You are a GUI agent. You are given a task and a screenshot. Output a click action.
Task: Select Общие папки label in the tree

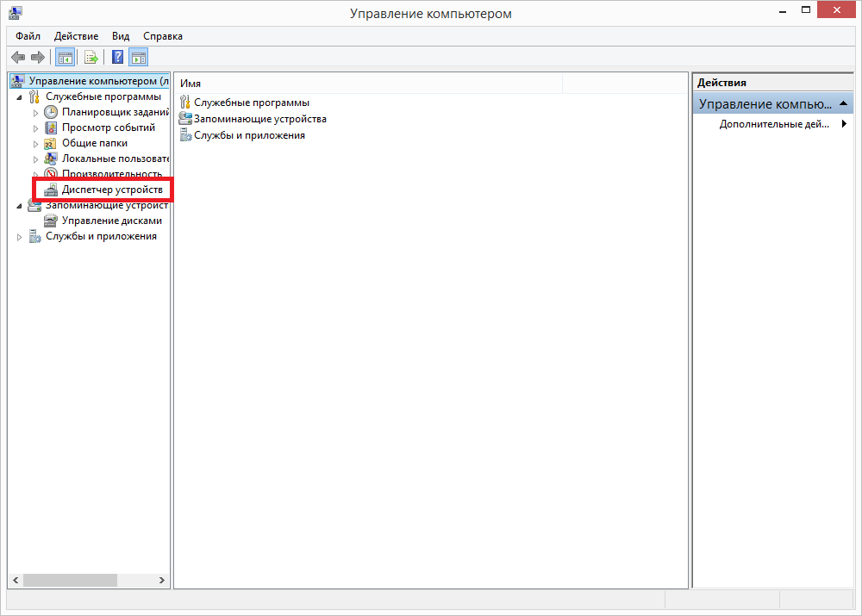[95, 143]
